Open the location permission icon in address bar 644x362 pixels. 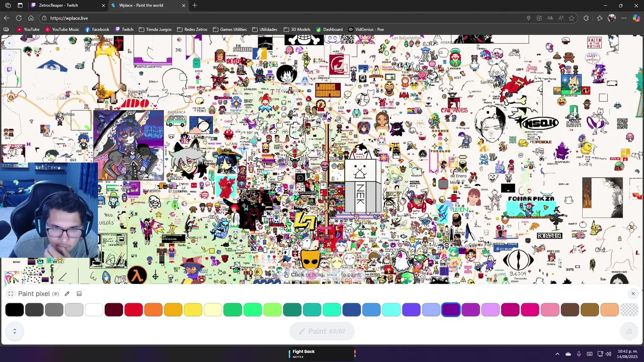pos(528,18)
